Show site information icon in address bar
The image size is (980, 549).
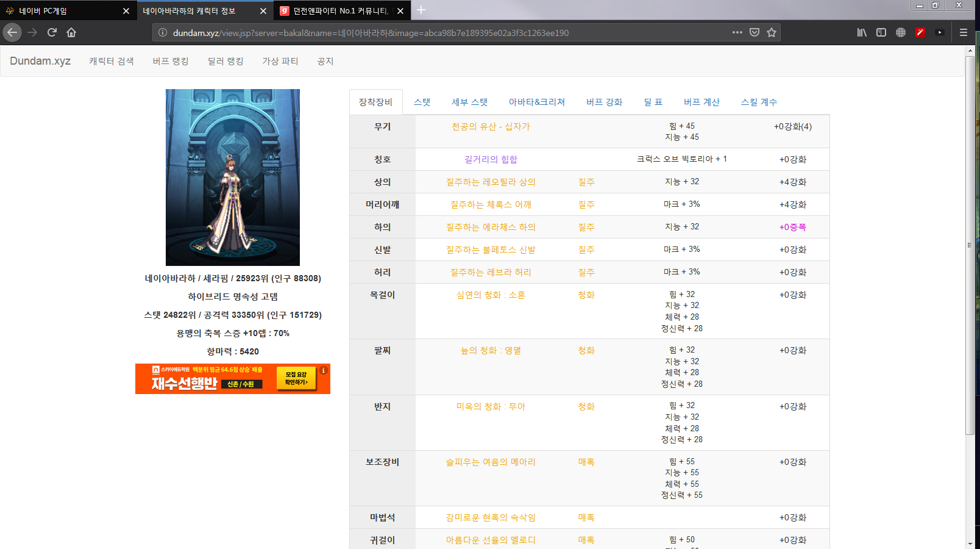click(163, 33)
